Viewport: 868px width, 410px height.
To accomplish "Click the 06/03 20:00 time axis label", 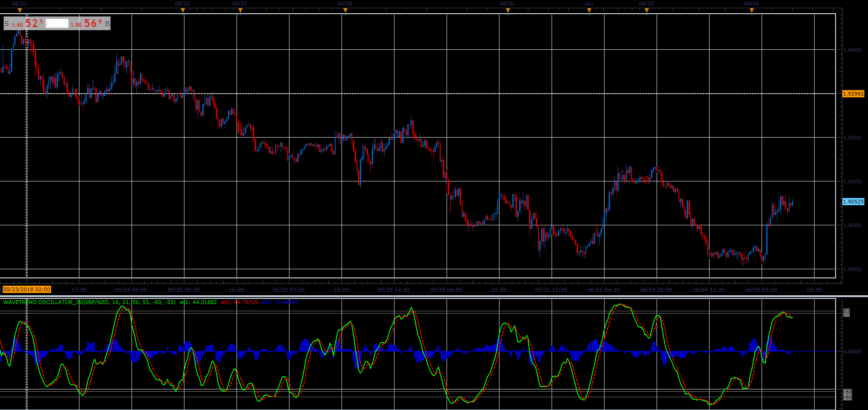I will pyautogui.click(x=656, y=290).
